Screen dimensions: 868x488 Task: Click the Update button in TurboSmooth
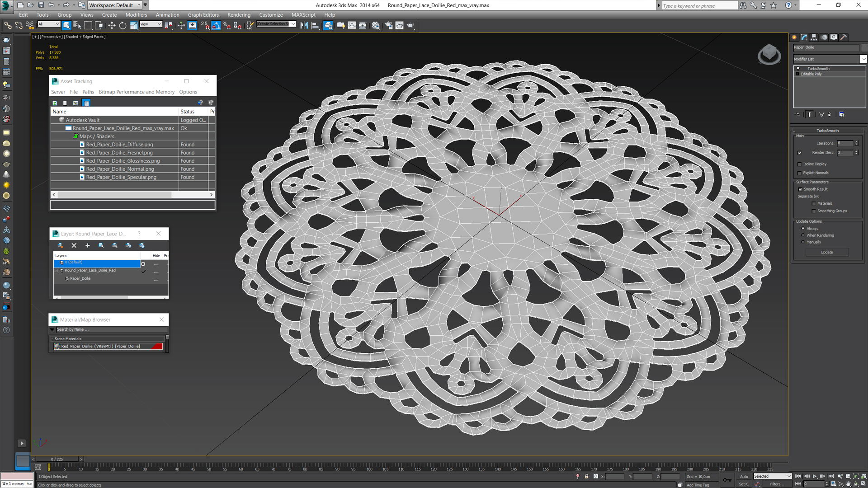pos(827,252)
